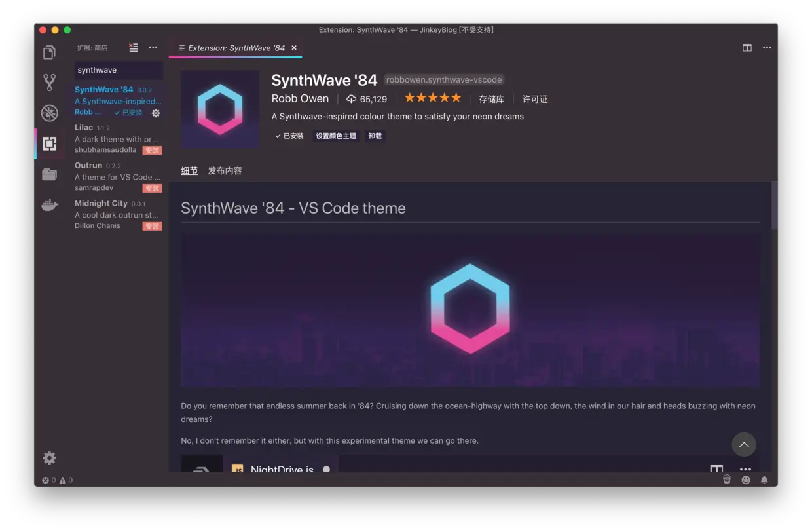The image size is (812, 532).
Task: Click the samrapdev publisher text
Action: coord(95,188)
